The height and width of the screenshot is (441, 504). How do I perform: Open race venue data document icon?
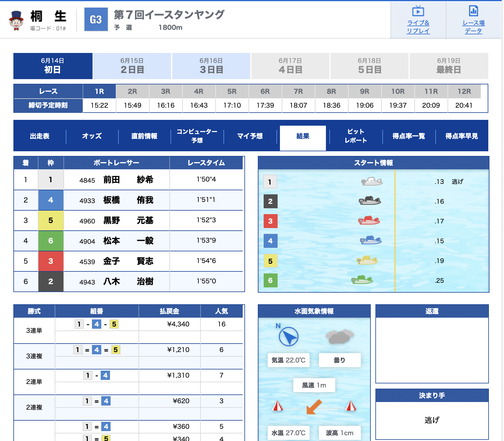pos(473,11)
